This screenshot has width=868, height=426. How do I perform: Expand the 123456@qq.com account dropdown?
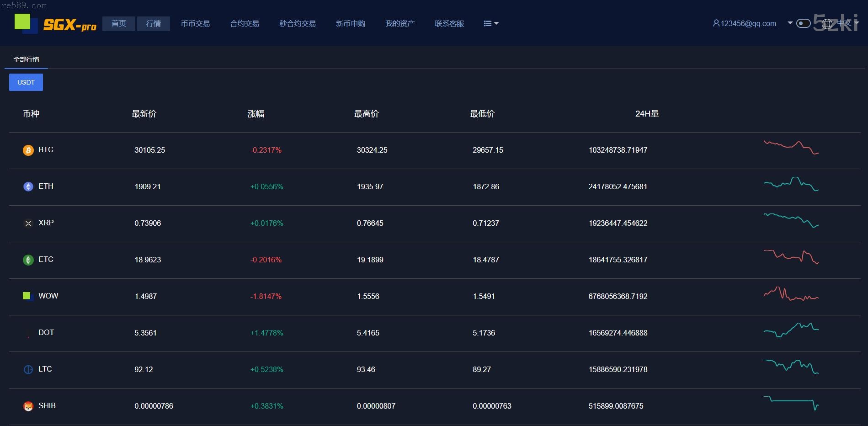click(x=790, y=23)
